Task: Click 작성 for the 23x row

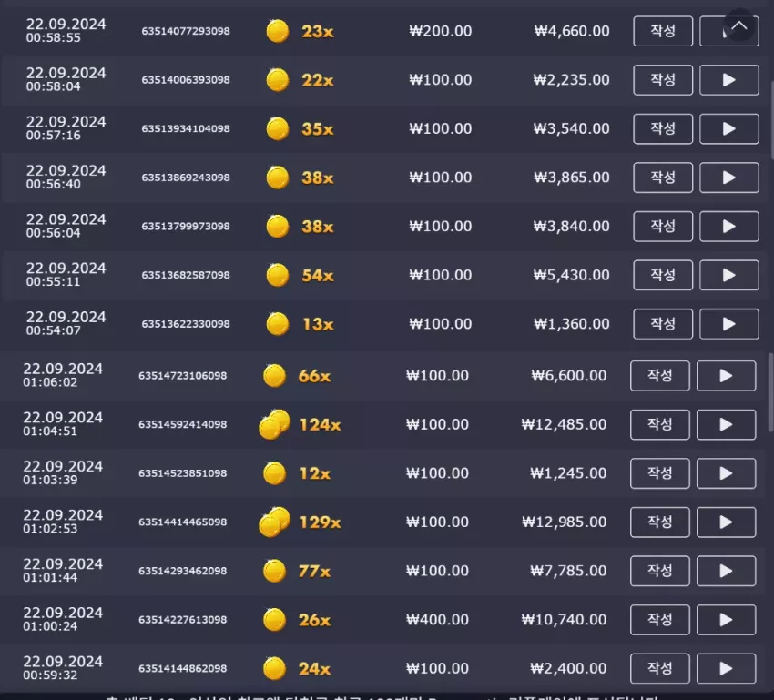Action: coord(663,31)
